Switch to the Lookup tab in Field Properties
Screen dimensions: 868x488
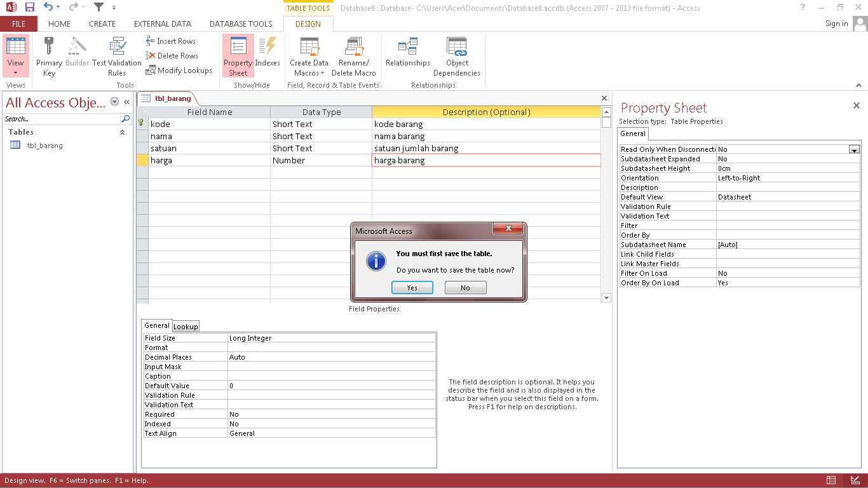pos(186,326)
